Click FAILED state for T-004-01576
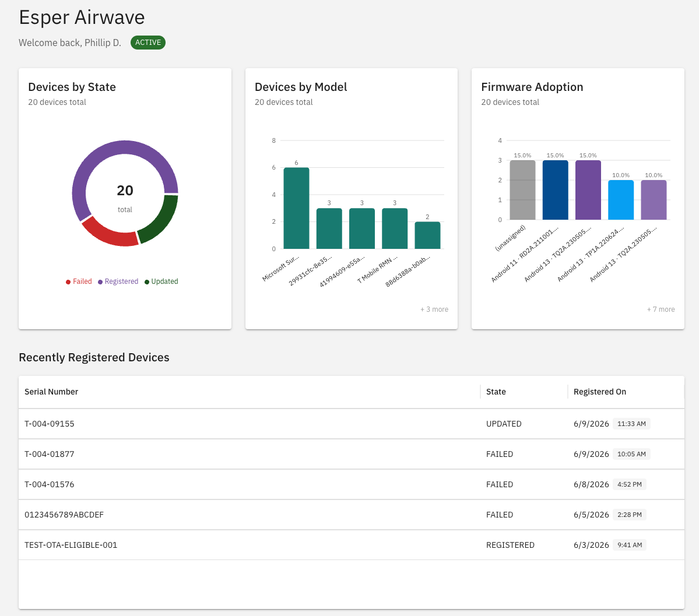 [500, 484]
